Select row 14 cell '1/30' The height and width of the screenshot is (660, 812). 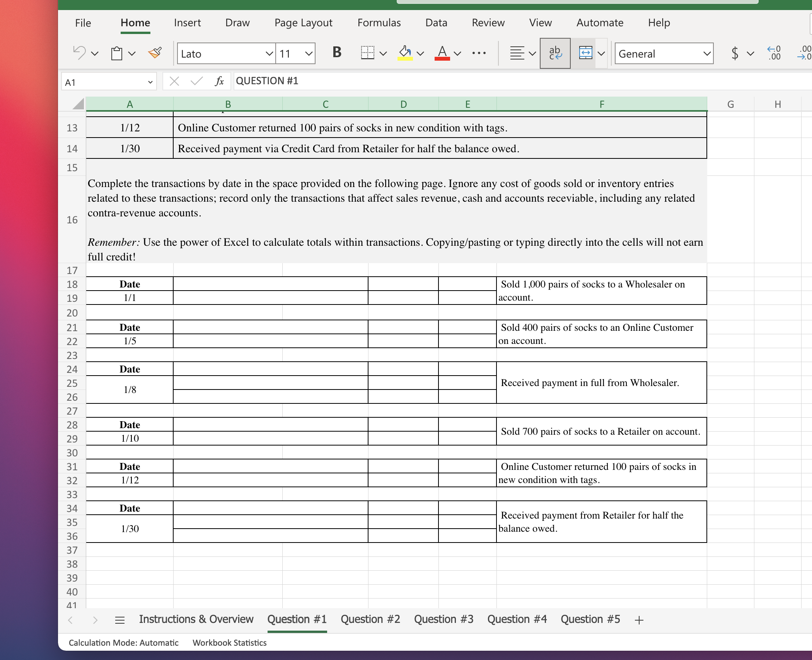[x=130, y=148]
